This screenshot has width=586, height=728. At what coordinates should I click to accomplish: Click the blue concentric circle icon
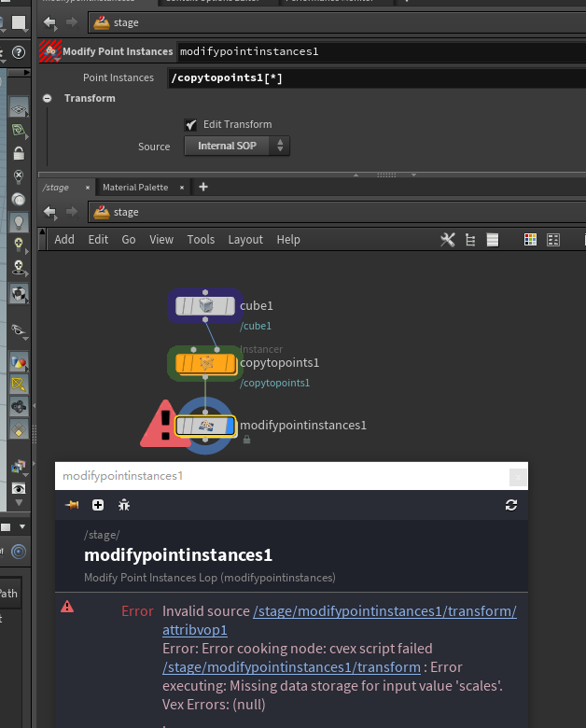[x=19, y=552]
